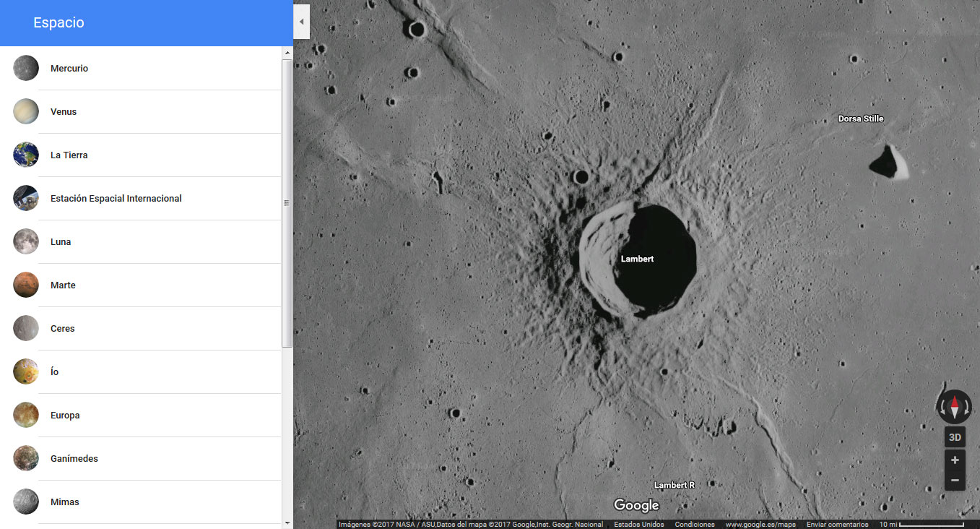The image size is (980, 529).
Task: Choose La Tierra list entry
Action: (x=141, y=155)
